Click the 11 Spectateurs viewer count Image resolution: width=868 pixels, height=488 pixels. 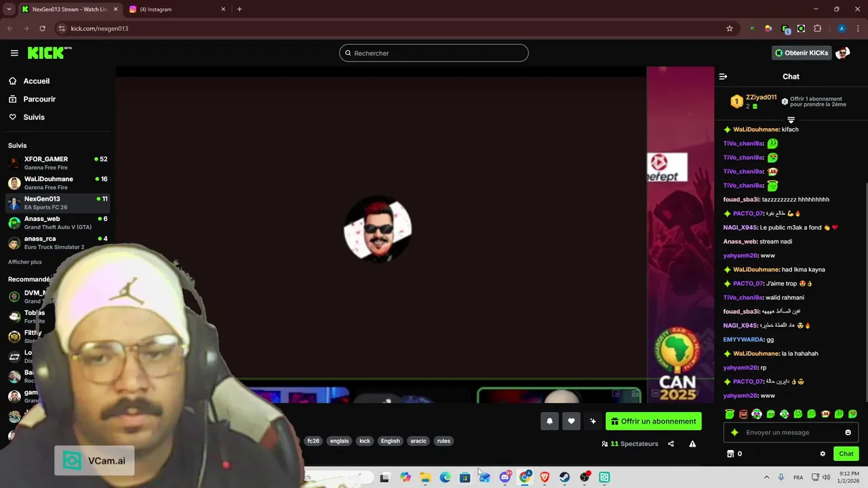click(630, 444)
